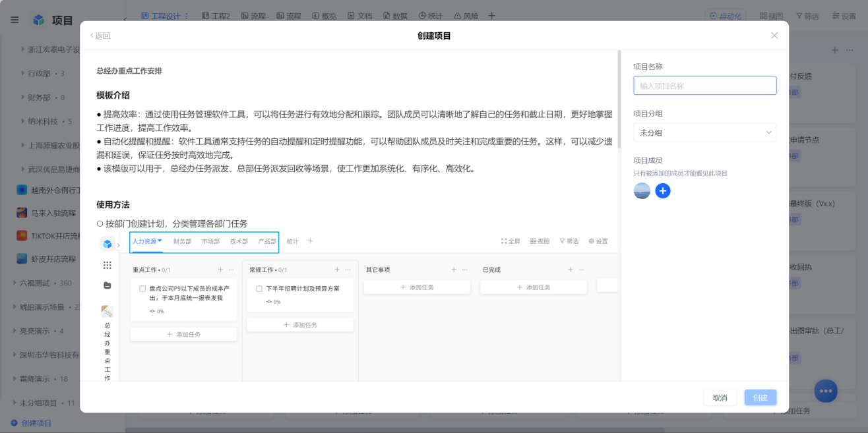Image resolution: width=868 pixels, height=433 pixels.
Task: Open 筛选 filter in the top toolbar
Action: point(807,16)
